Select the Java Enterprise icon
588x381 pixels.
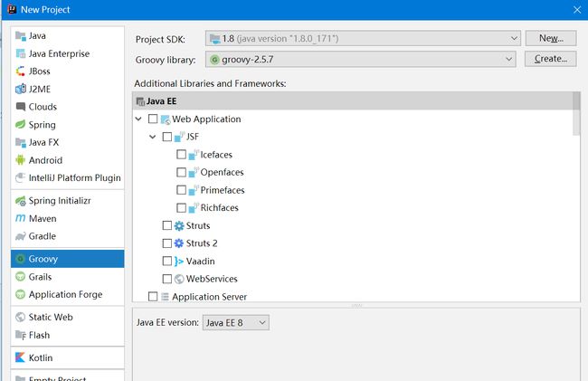click(x=20, y=53)
